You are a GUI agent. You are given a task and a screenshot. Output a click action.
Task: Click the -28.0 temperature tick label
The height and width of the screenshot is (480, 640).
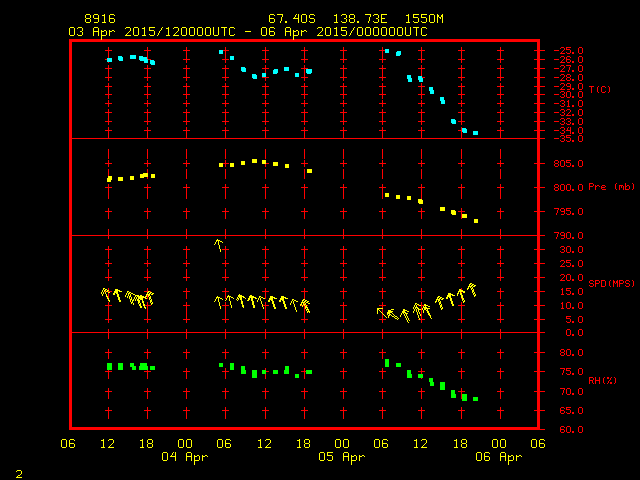[x=569, y=78]
